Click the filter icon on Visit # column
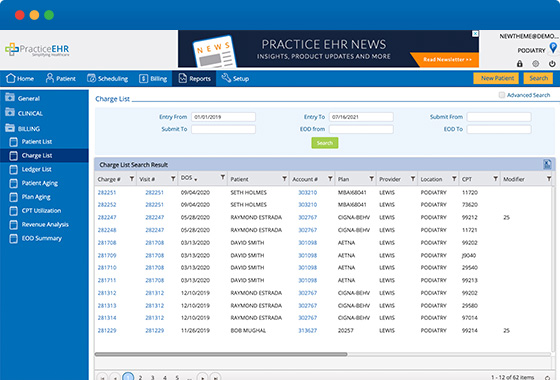The height and width of the screenshot is (380, 560). tap(173, 178)
